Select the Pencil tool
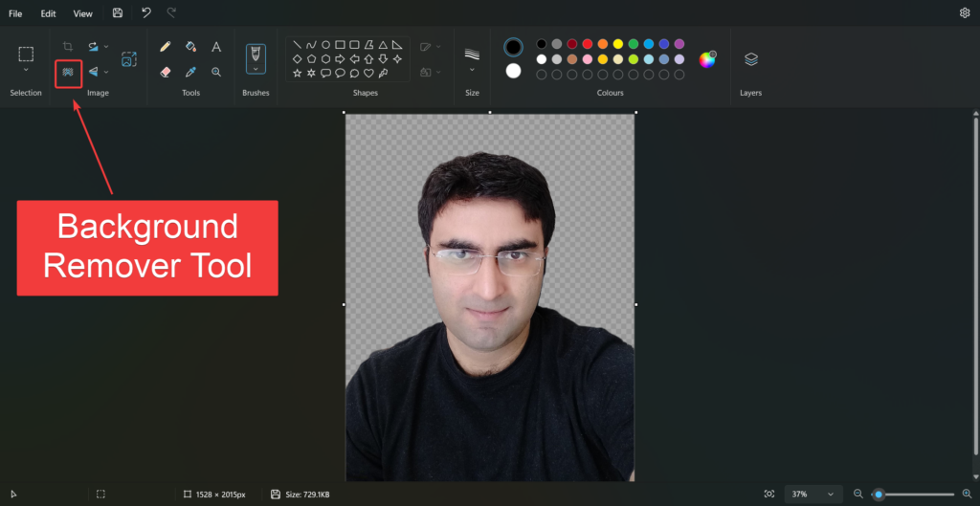This screenshot has width=980, height=506. click(166, 46)
